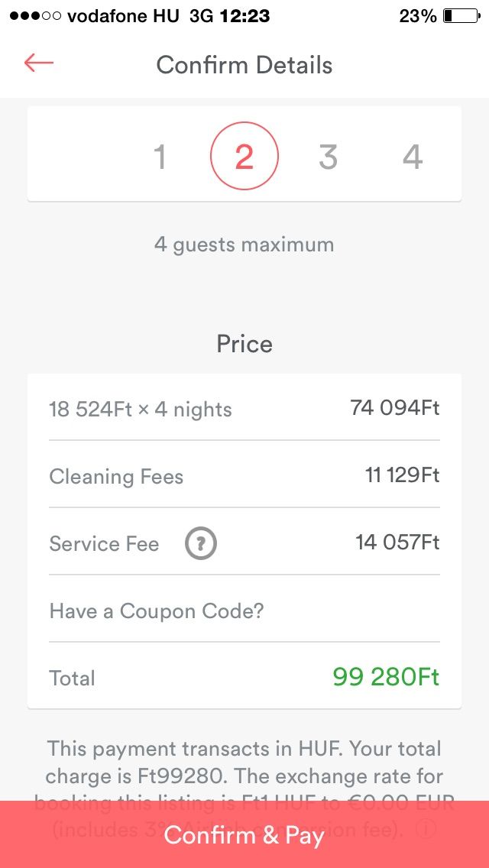Tap the 74 094Ft nightly subtotal

395,408
